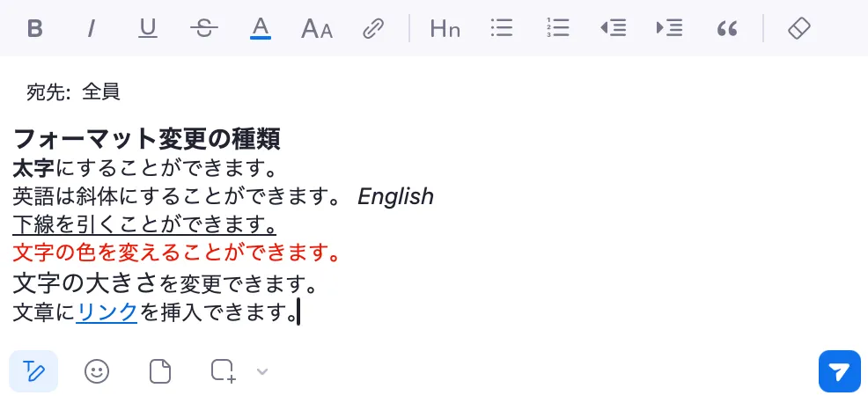Apply numbered list formatting
Screen dimensions: 868x403
pos(558,28)
